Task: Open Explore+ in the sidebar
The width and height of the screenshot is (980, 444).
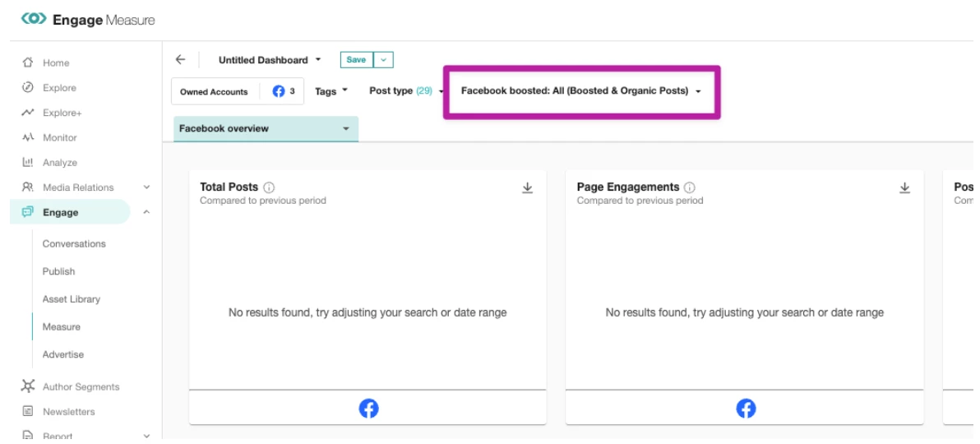Action: [62, 113]
